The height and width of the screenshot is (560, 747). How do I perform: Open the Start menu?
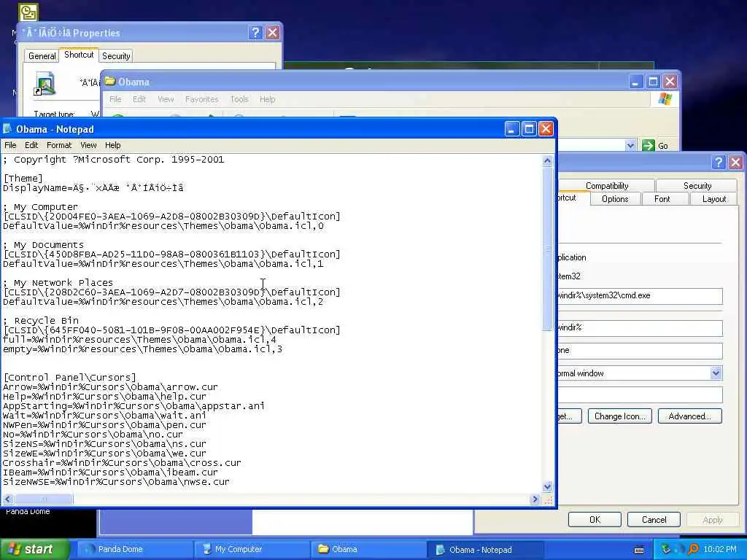(35, 549)
